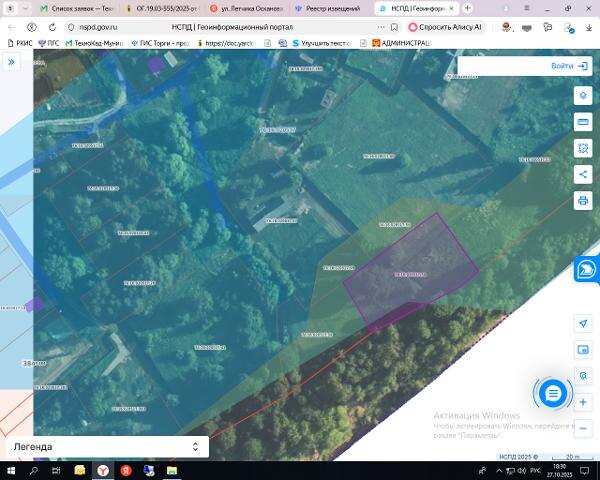Open the https://doc.yarcl bookmark
This screenshot has height=480, width=600.
pyautogui.click(x=225, y=43)
